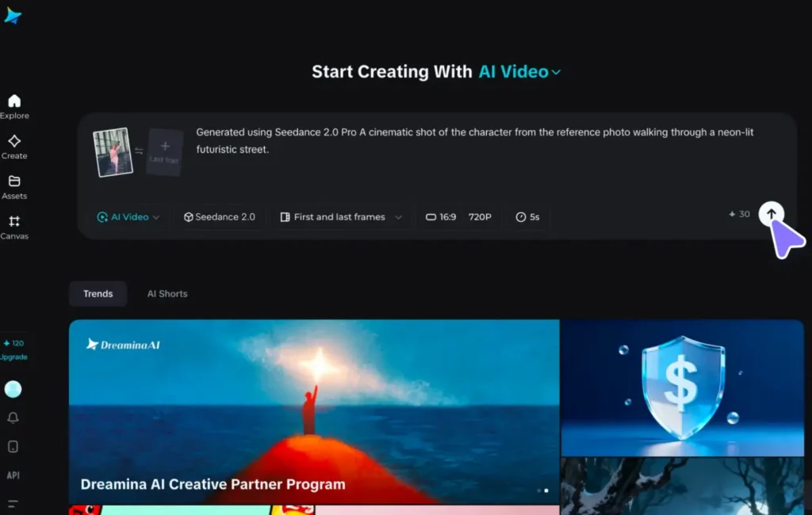Expand the AI Video heading dropdown
The width and height of the screenshot is (812, 515).
point(519,72)
